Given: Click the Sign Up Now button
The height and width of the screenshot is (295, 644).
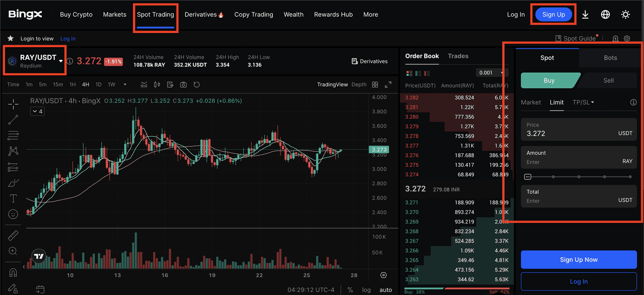Looking at the screenshot, I should (579, 259).
